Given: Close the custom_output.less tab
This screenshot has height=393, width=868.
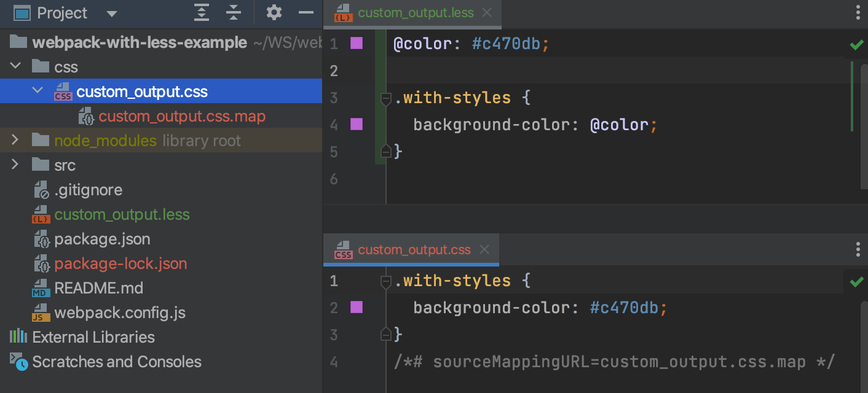Looking at the screenshot, I should coord(487,12).
